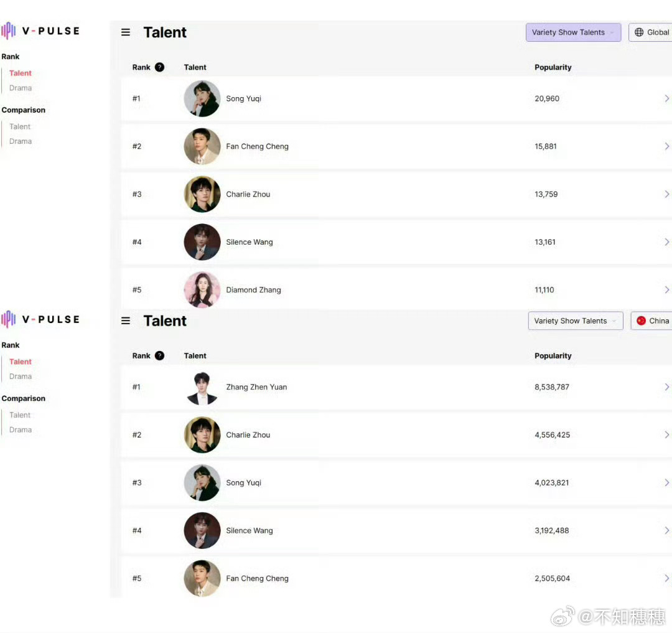672x633 pixels.
Task: Click the top V-PULSE logo
Action: [40, 31]
